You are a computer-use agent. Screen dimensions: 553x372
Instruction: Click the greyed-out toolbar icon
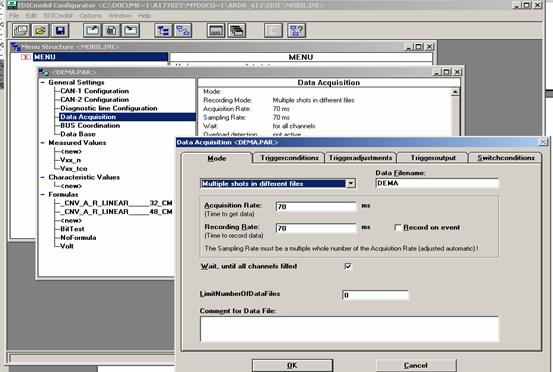tap(273, 31)
